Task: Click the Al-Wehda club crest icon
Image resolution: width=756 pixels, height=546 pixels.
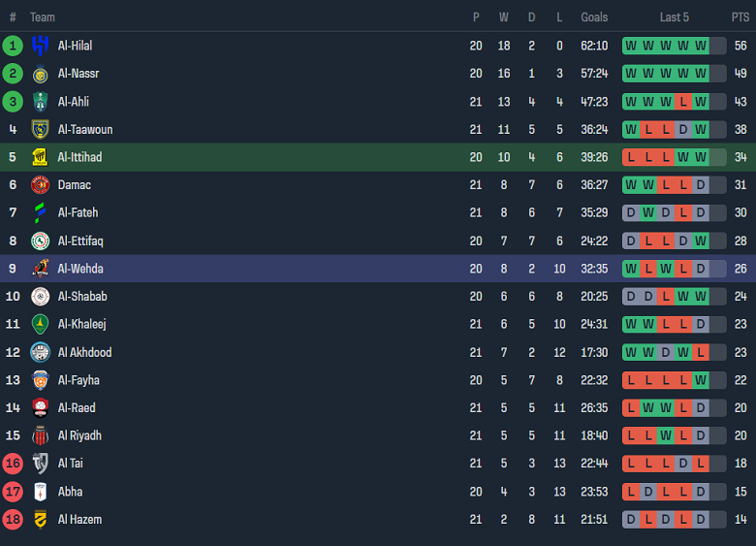Action: click(x=40, y=269)
